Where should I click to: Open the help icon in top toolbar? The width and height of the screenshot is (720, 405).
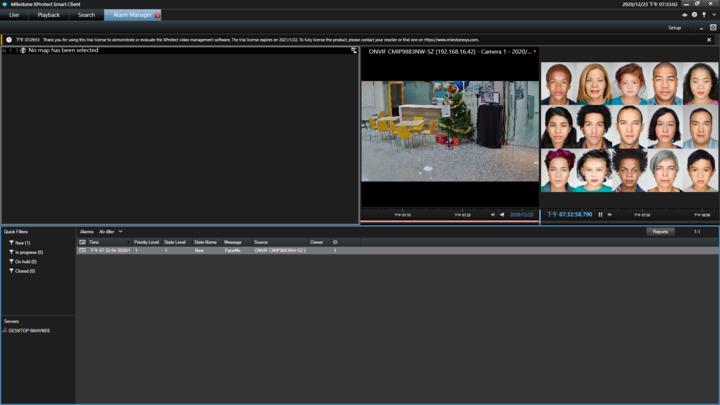[x=695, y=15]
